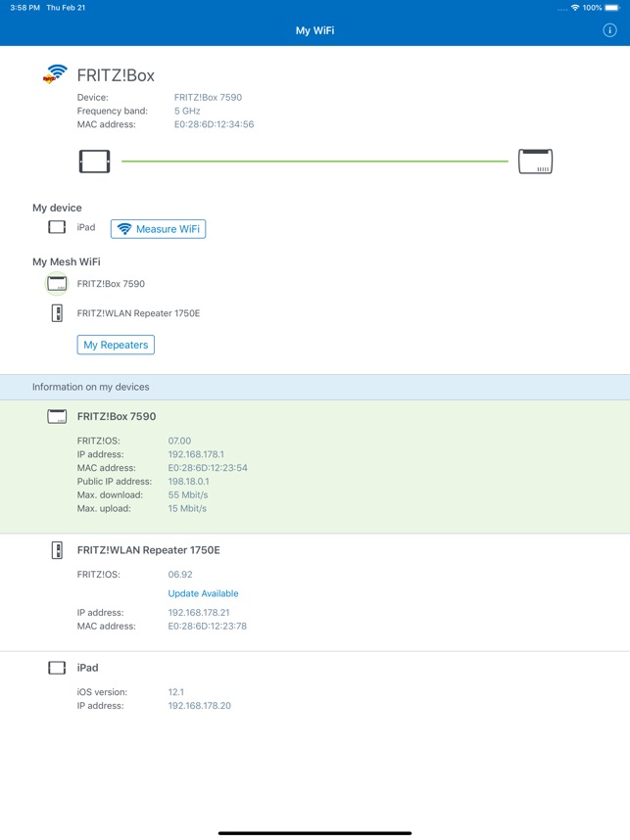630x840 pixels.
Task: Tap the battery icon in the status bar
Action: point(612,8)
